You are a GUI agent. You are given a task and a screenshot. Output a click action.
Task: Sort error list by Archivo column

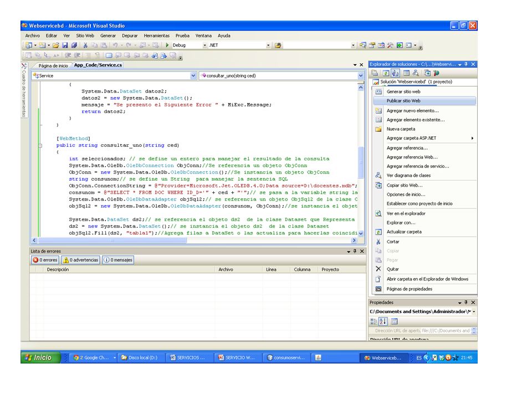click(x=239, y=269)
